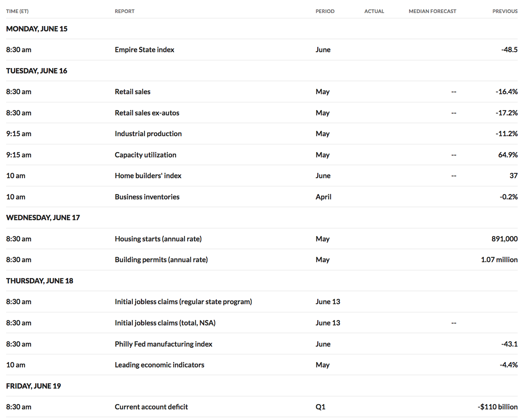Click Industrial production report name
The image size is (525, 420).
click(148, 134)
